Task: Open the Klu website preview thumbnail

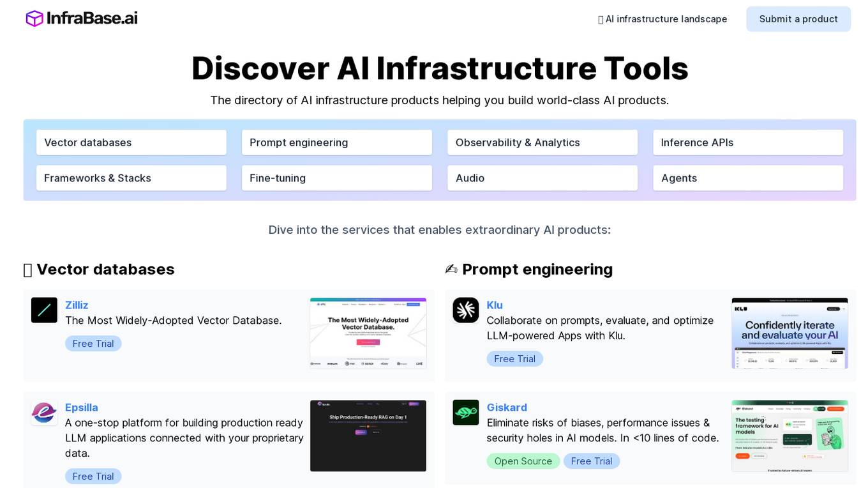Action: pyautogui.click(x=789, y=333)
